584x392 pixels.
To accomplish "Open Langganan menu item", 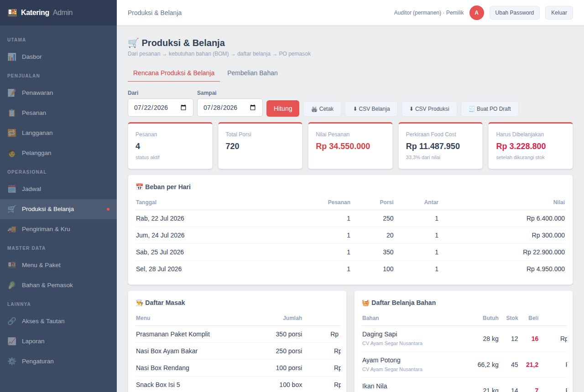I will tap(58, 133).
